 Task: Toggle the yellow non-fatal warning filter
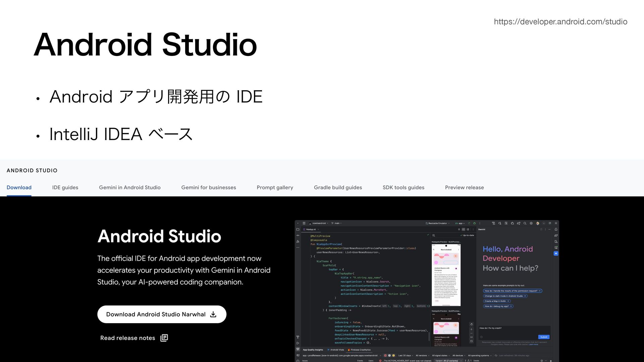click(x=393, y=355)
